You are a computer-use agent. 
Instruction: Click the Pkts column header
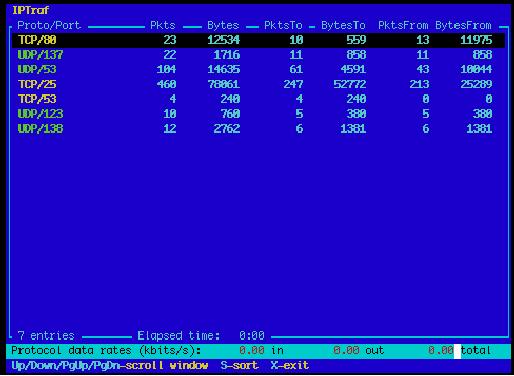[x=163, y=25]
